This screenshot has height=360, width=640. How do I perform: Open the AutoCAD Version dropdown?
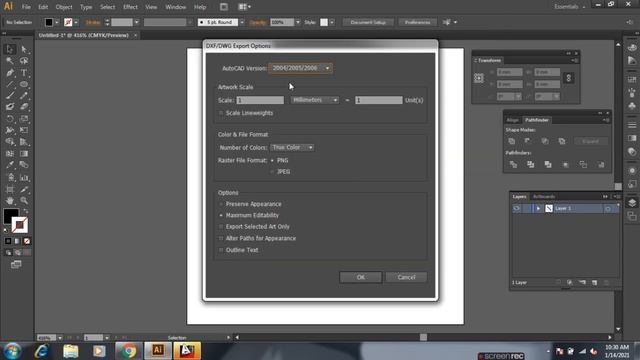click(x=300, y=68)
